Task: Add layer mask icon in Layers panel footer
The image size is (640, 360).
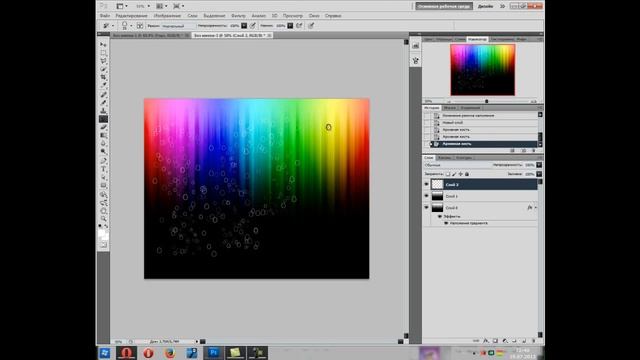Action: [495, 340]
